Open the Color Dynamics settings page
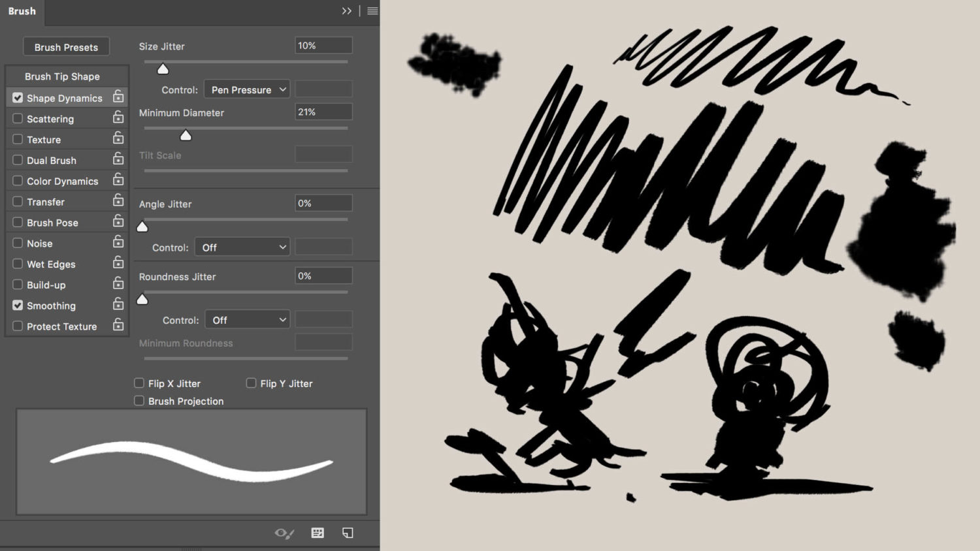The width and height of the screenshot is (980, 551). [63, 180]
